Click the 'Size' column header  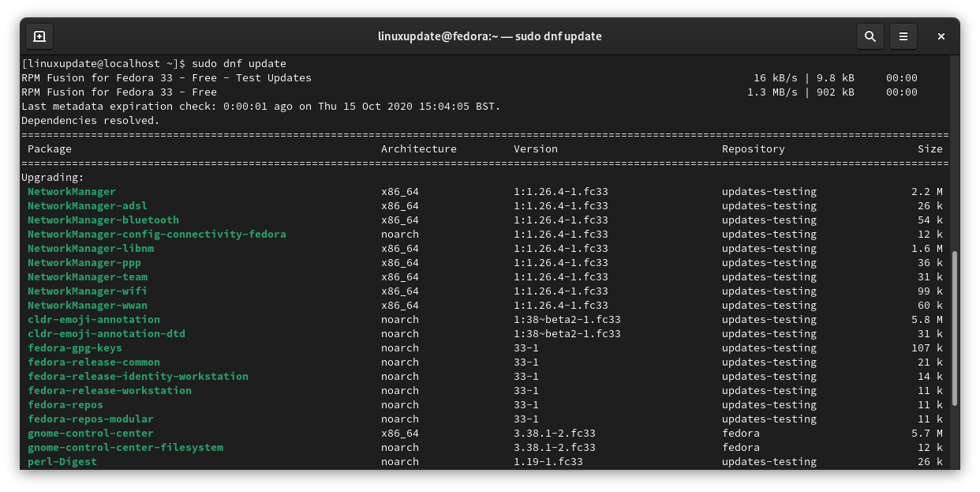(930, 148)
